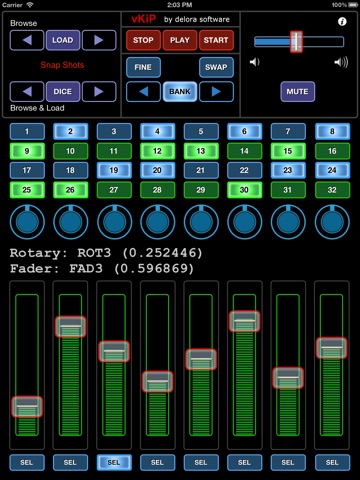Tap pad 17
Screen dimensions: 360x480
point(27,170)
